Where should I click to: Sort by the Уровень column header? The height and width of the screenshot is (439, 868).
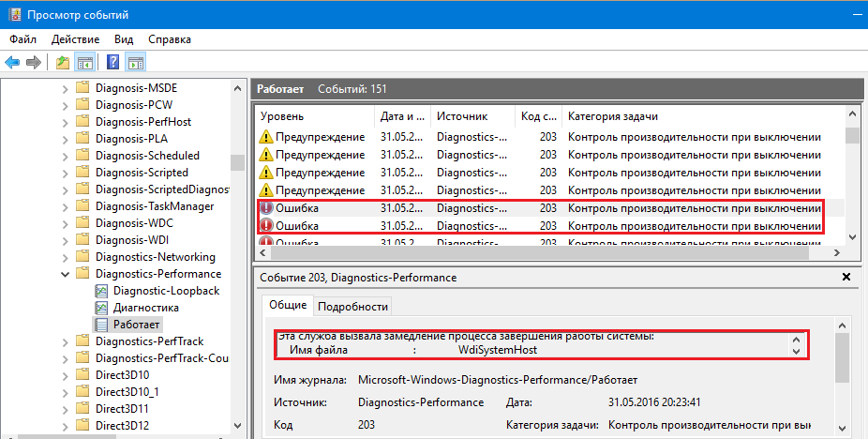pos(314,116)
